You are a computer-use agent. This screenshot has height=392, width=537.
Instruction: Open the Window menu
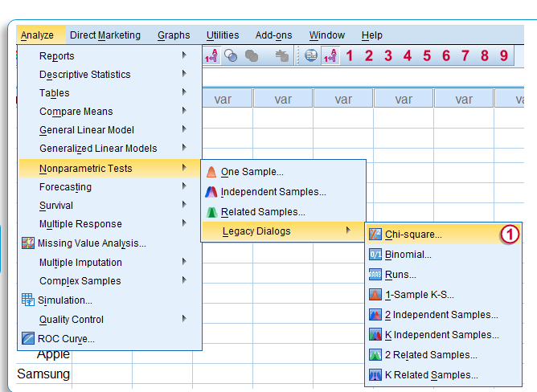[x=327, y=35]
